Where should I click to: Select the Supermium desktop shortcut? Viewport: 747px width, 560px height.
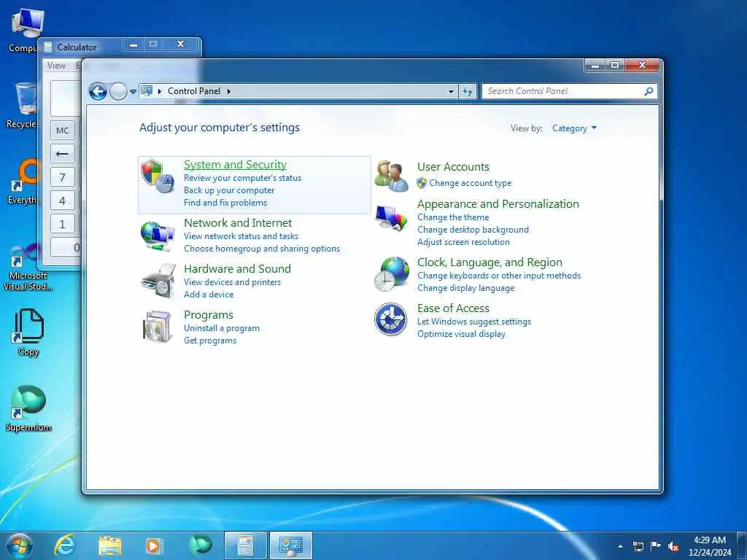point(28,408)
